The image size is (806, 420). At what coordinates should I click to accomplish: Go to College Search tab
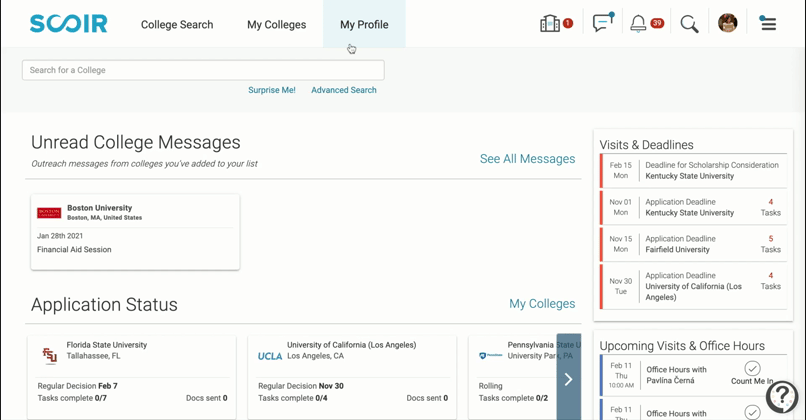177,24
